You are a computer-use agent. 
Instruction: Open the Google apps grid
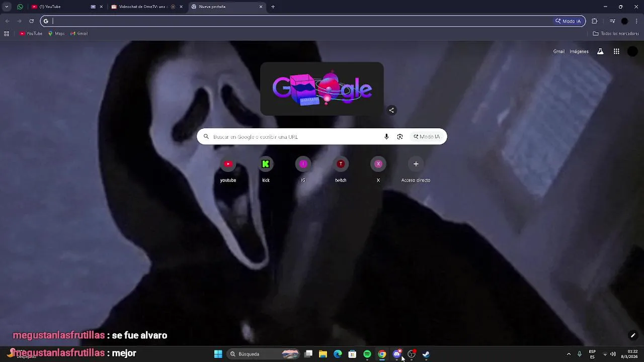[x=616, y=51]
